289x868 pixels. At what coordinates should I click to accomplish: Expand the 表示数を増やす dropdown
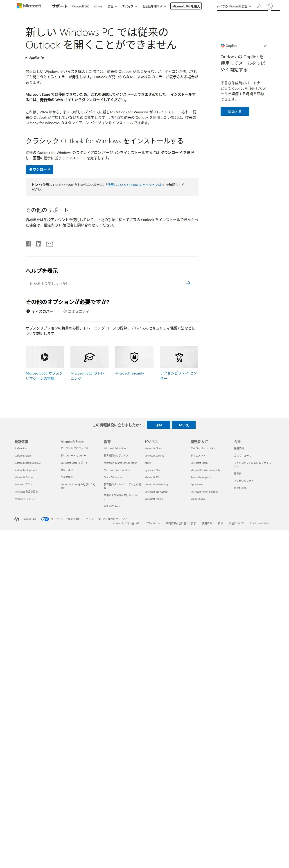tap(154, 6)
